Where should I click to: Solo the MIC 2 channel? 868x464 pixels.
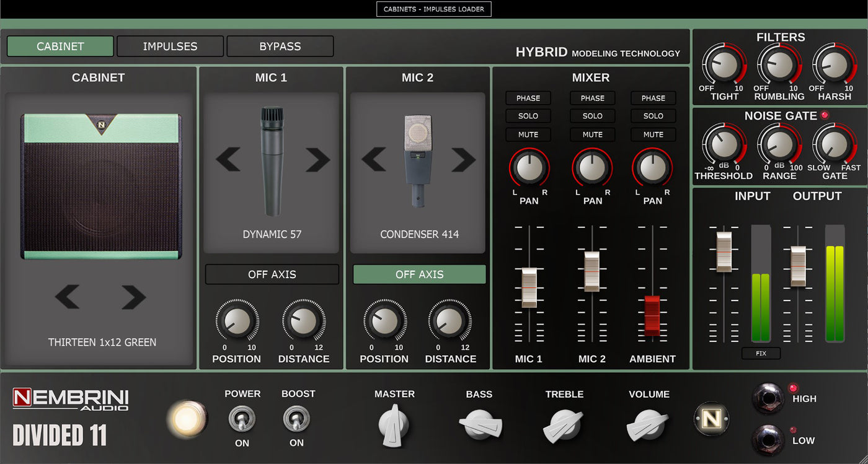pos(592,116)
